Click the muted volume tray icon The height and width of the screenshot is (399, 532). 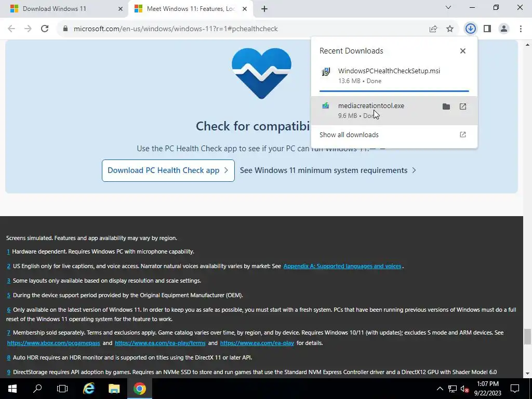pos(465,389)
